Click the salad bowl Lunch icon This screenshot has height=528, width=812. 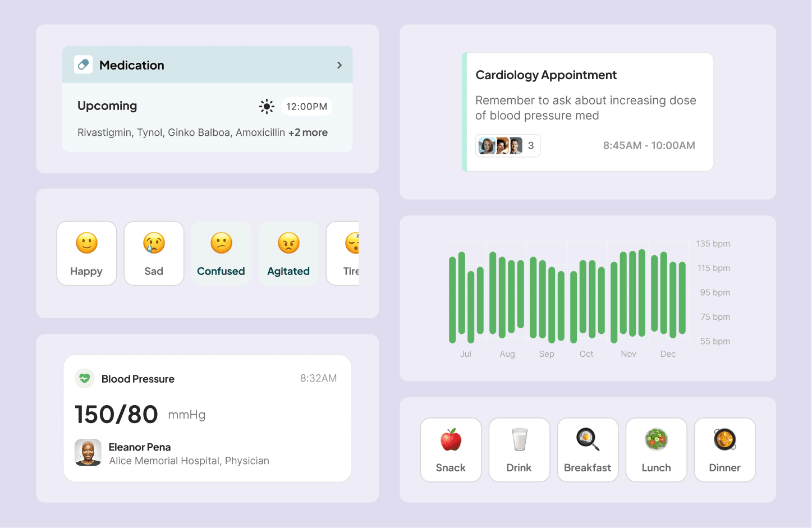(x=657, y=439)
